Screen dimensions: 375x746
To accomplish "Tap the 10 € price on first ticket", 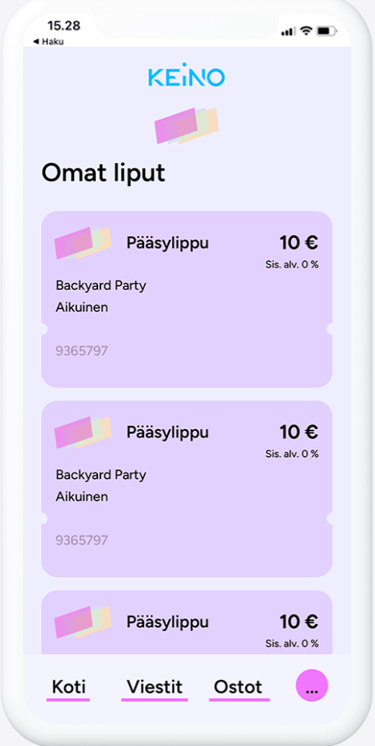I will (x=299, y=243).
